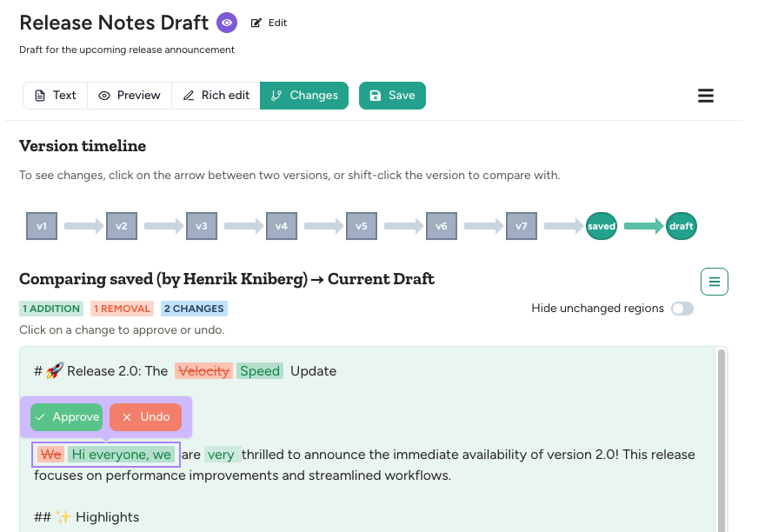Enable the Hide unchanged regions toggle
The image size is (758, 532).
point(682,309)
